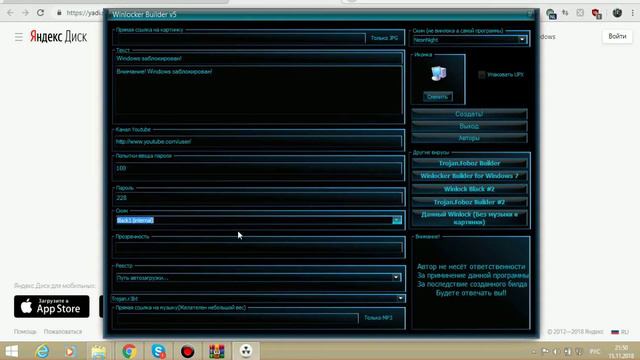Image resolution: width=640 pixels, height=360 pixels.
Task: Click the Trojan.Foboz Builder #2 button
Action: [469, 202]
